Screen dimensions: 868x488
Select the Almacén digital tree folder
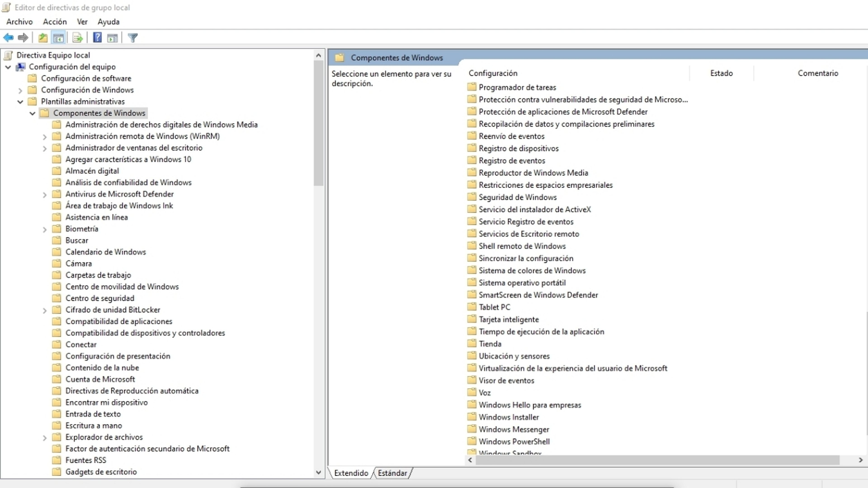pos(92,171)
